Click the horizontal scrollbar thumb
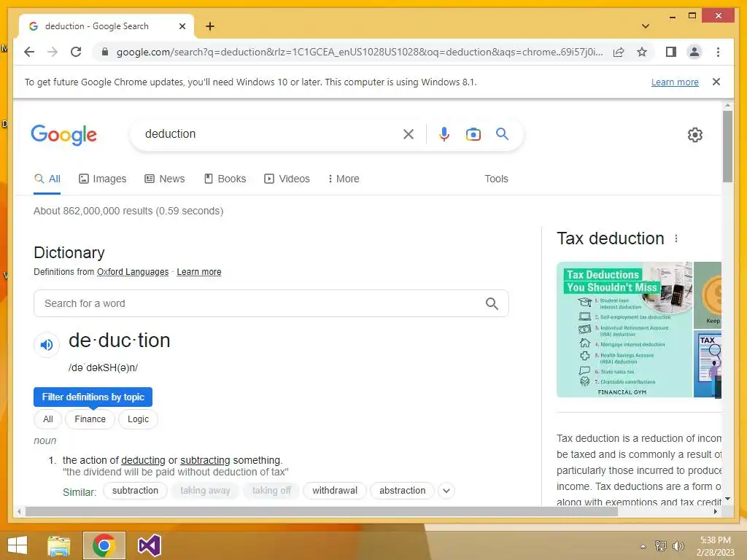 point(322,511)
